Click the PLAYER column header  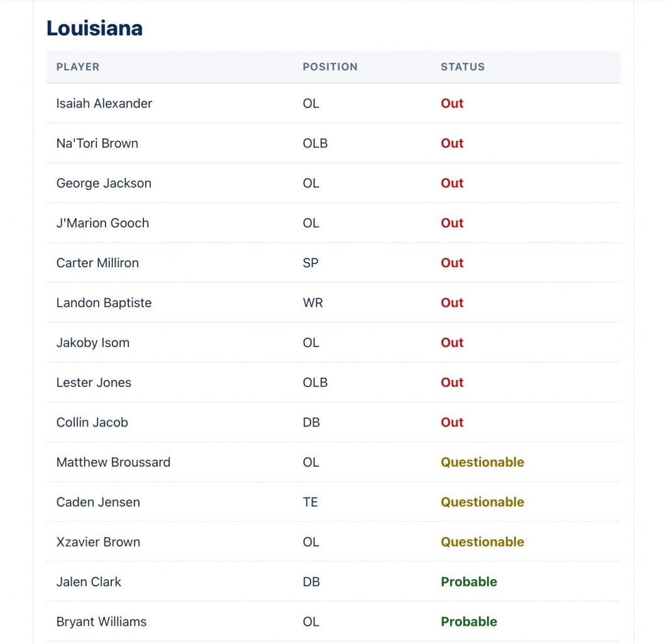(x=78, y=67)
